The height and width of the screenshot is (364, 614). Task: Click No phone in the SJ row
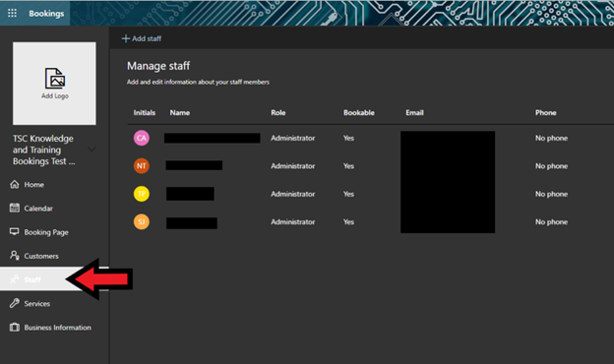[551, 222]
